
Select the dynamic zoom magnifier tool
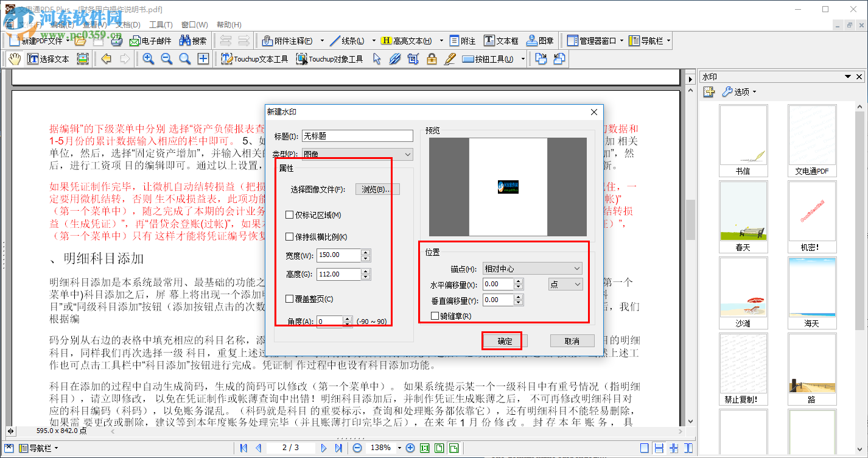point(185,59)
